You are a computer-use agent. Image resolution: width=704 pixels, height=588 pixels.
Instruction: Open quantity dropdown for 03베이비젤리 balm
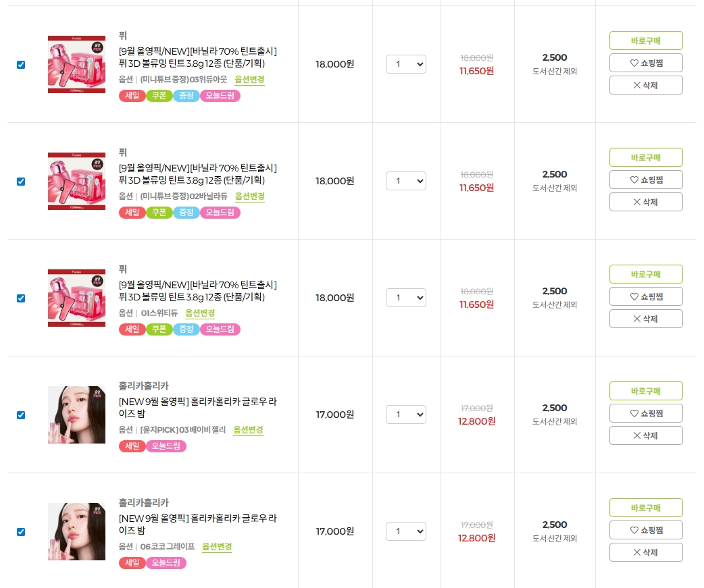coord(406,415)
